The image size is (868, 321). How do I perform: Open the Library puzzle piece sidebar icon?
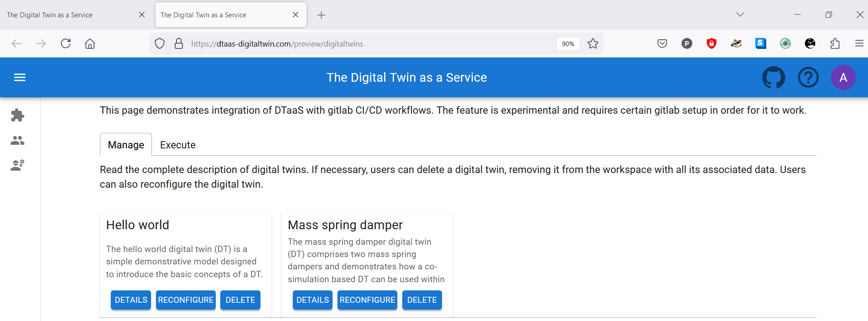pos(18,115)
